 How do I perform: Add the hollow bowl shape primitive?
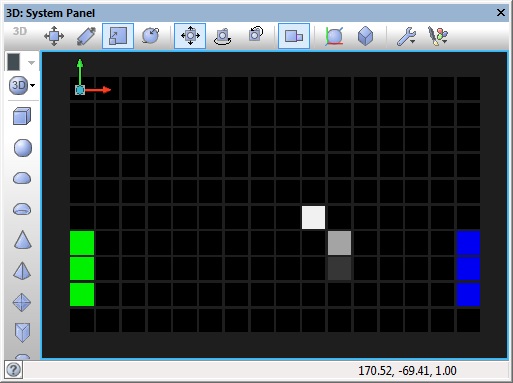point(22,209)
